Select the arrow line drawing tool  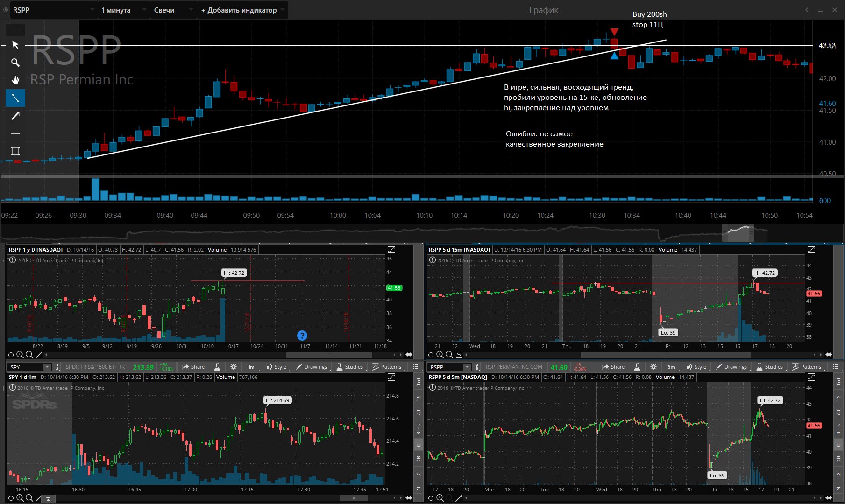(x=15, y=116)
